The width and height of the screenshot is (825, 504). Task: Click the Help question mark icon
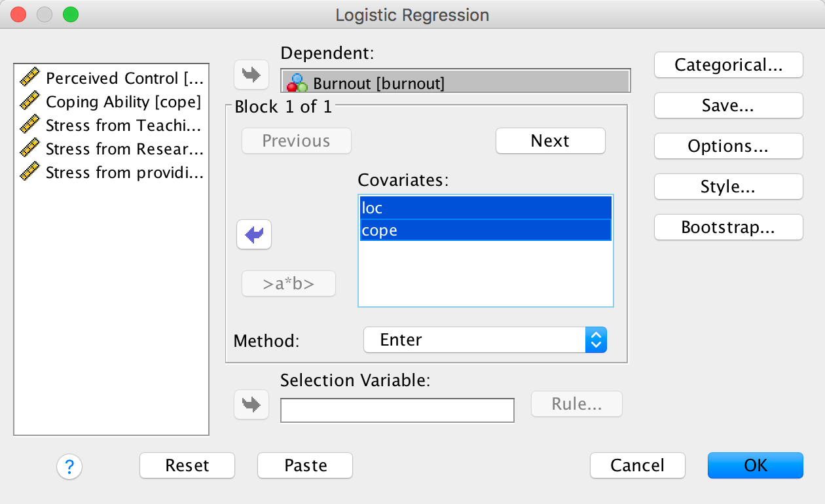point(69,467)
